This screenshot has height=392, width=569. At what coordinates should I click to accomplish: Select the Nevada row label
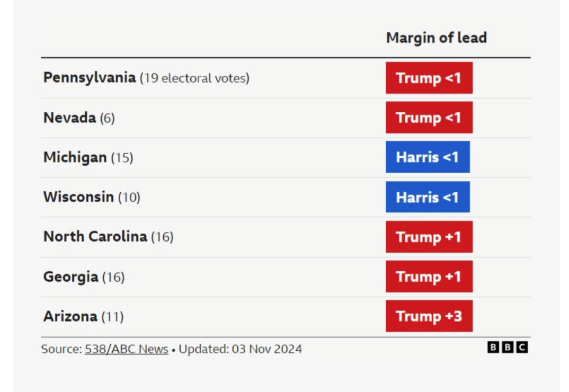(79, 118)
